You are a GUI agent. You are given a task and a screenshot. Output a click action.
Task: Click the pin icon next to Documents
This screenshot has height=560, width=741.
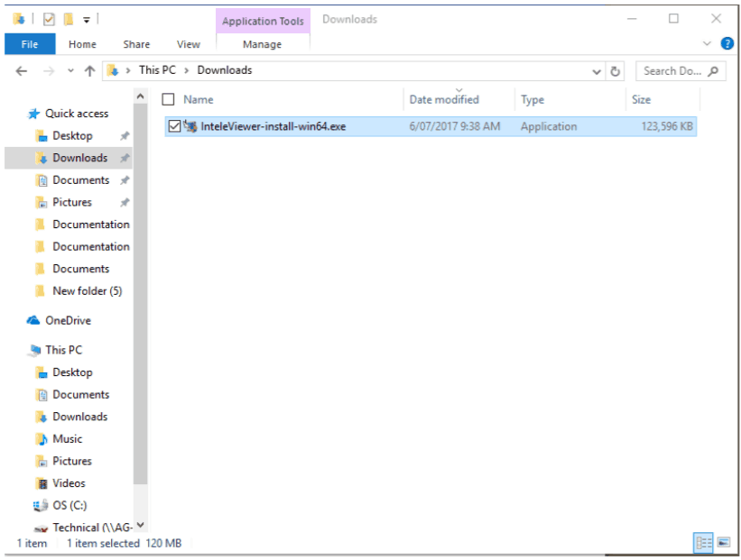click(125, 180)
